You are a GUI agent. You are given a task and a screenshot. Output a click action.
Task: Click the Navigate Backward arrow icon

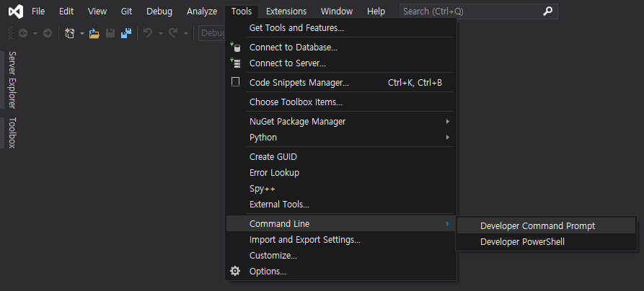23,33
